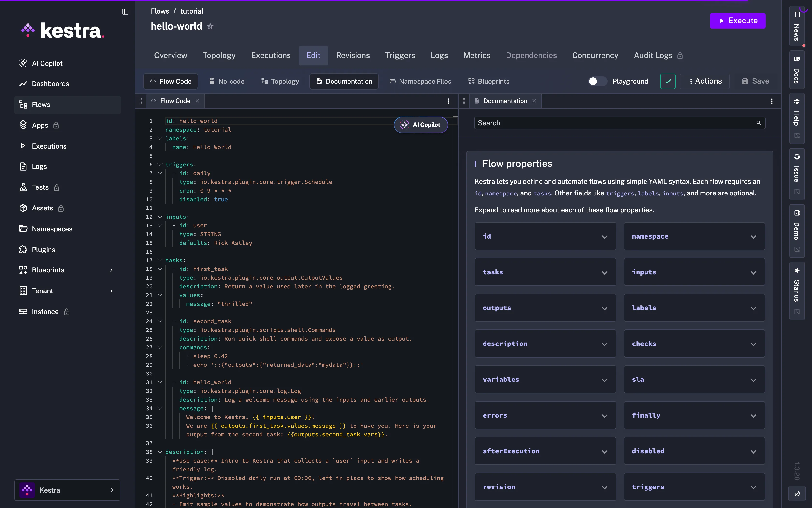The height and width of the screenshot is (508, 812).
Task: Collapse the tasks block fold arrow at line 17
Action: (160, 260)
